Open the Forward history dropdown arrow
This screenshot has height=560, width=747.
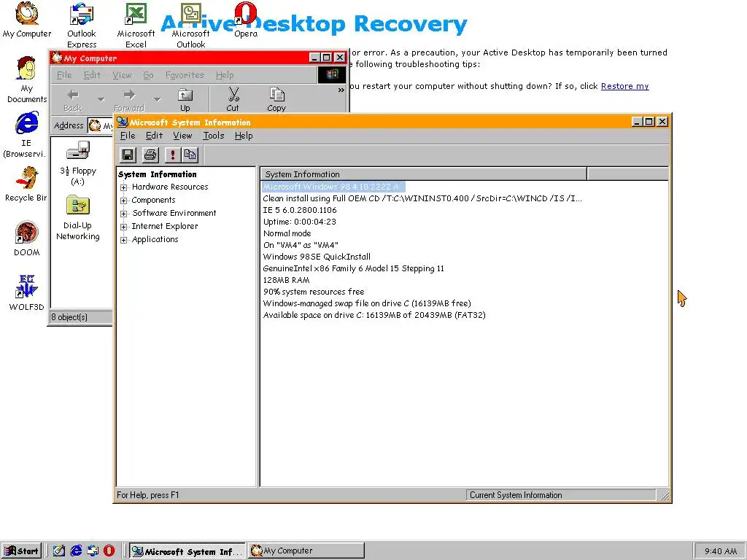[158, 99]
